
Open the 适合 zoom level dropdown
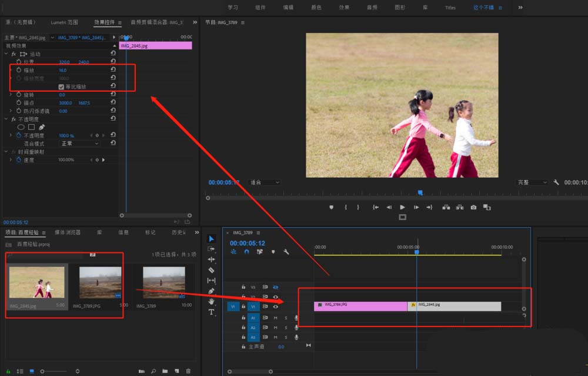(264, 182)
